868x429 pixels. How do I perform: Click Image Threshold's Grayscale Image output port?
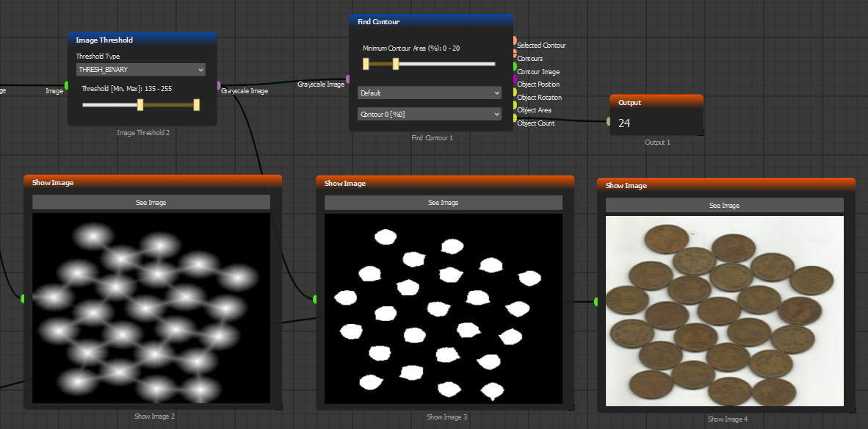(x=219, y=86)
